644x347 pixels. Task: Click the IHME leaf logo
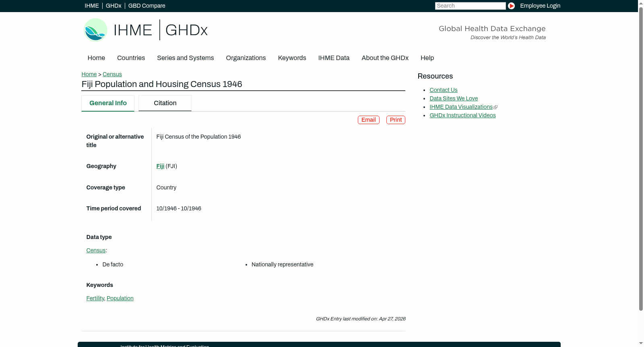pyautogui.click(x=95, y=30)
